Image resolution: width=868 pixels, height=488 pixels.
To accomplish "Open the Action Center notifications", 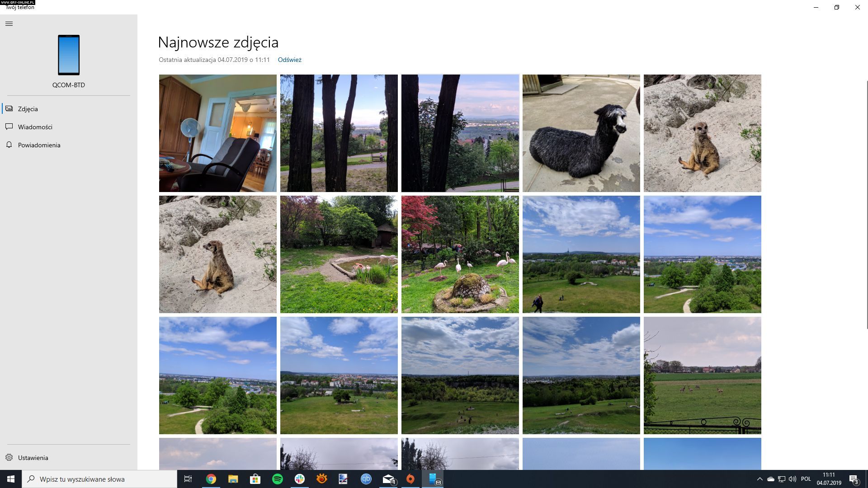I will click(x=854, y=479).
